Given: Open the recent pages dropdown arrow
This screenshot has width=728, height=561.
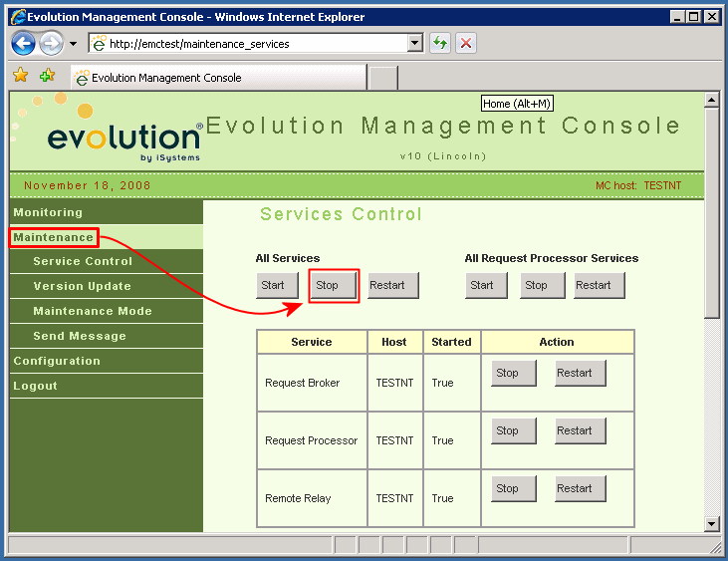Looking at the screenshot, I should click(73, 44).
